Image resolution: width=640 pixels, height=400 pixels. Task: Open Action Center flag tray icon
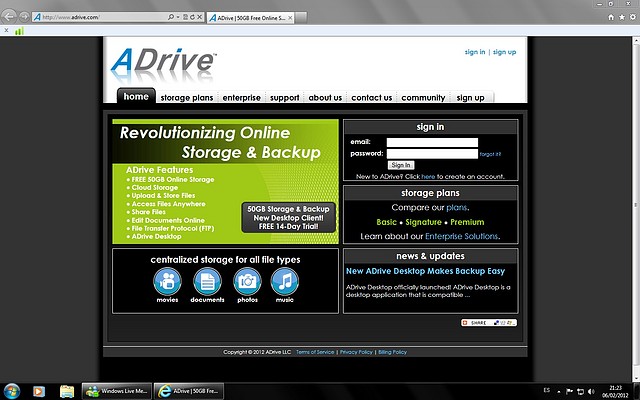[570, 392]
